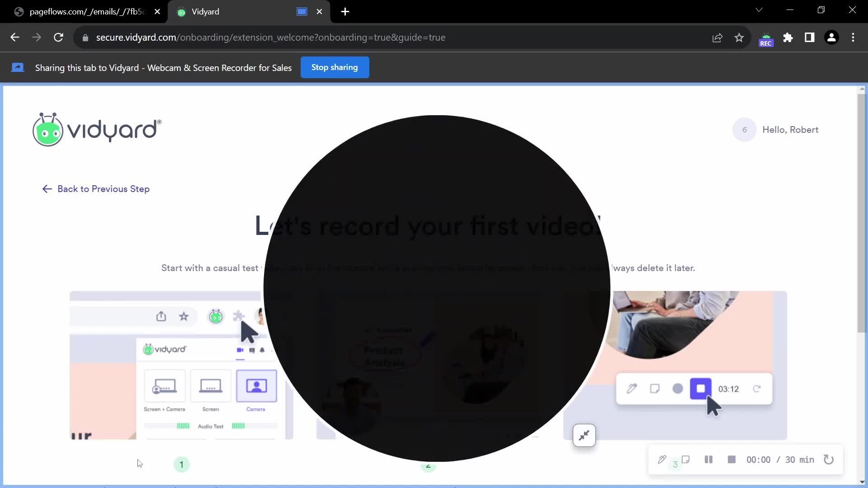This screenshot has width=868, height=488.
Task: Click the scrollbar down arrow
Action: tap(861, 482)
